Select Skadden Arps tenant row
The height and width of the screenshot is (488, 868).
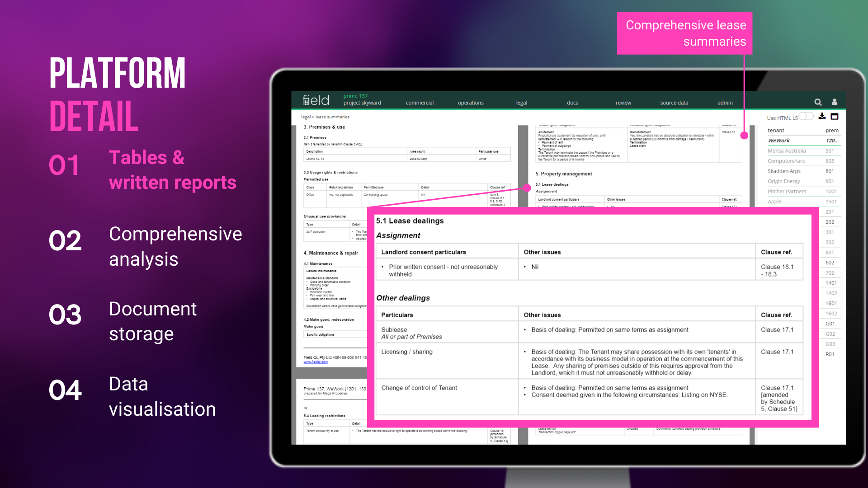[x=804, y=171]
